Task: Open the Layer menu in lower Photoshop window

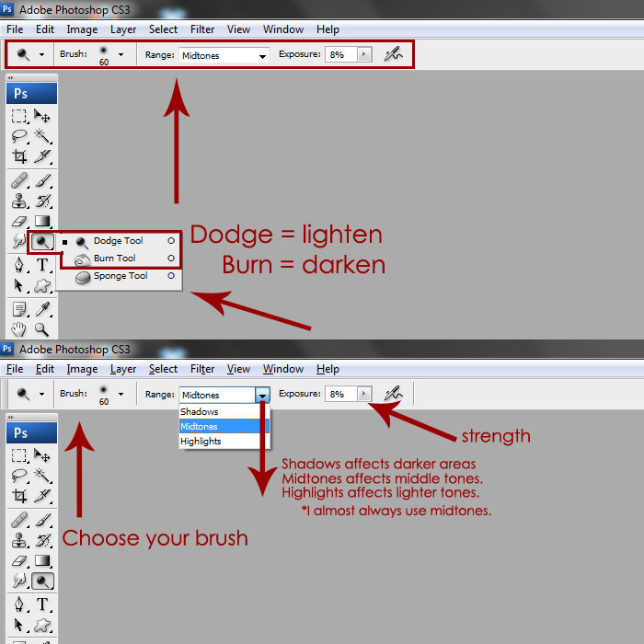Action: click(123, 369)
